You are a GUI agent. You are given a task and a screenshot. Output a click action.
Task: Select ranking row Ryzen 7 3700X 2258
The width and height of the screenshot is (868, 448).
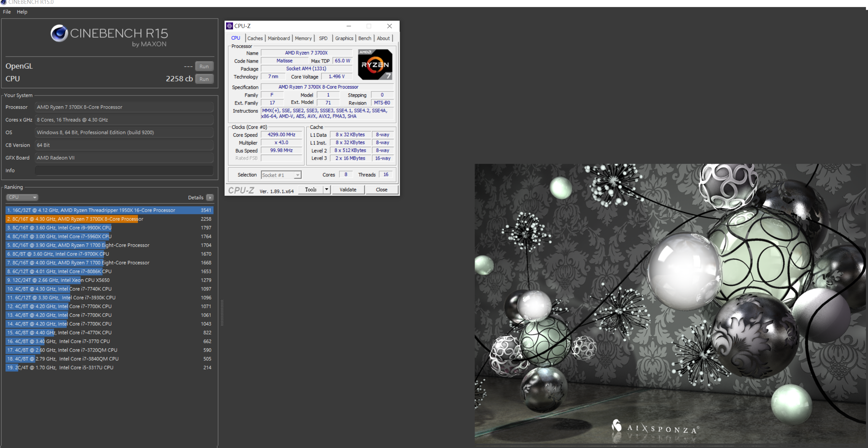[x=109, y=219]
